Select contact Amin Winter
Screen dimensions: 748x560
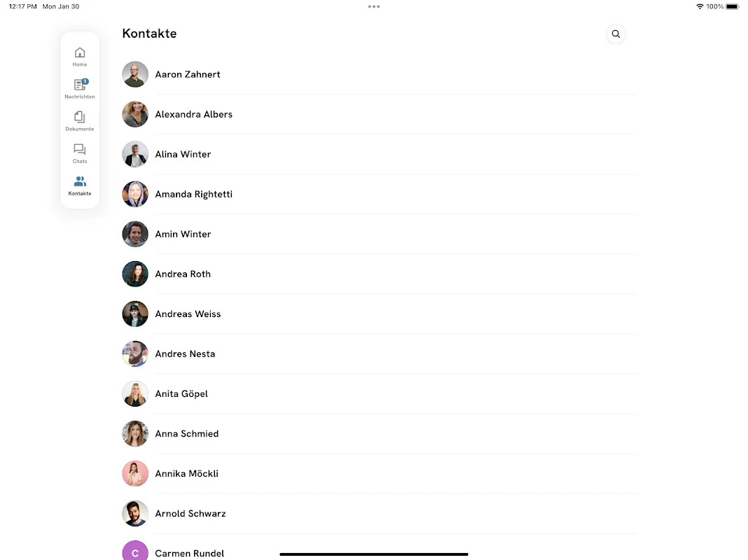click(379, 234)
